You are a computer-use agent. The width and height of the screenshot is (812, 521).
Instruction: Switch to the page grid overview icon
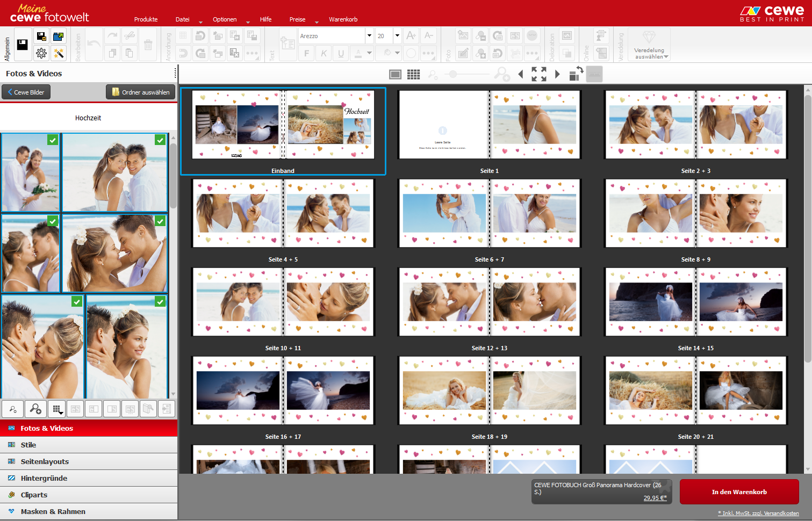pos(413,75)
